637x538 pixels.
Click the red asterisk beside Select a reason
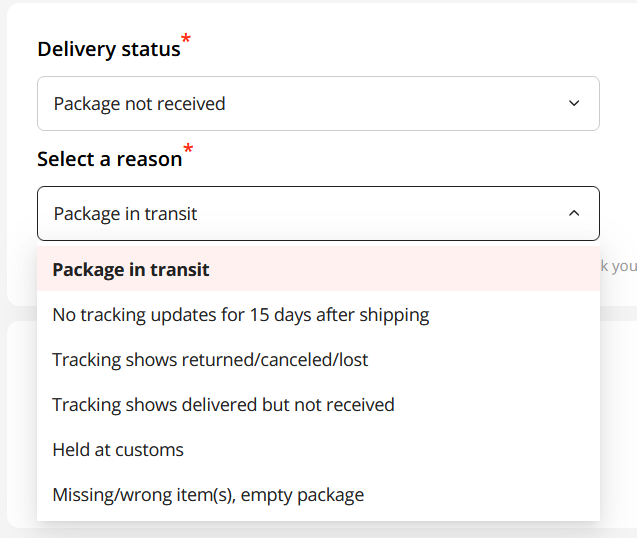pos(188,150)
